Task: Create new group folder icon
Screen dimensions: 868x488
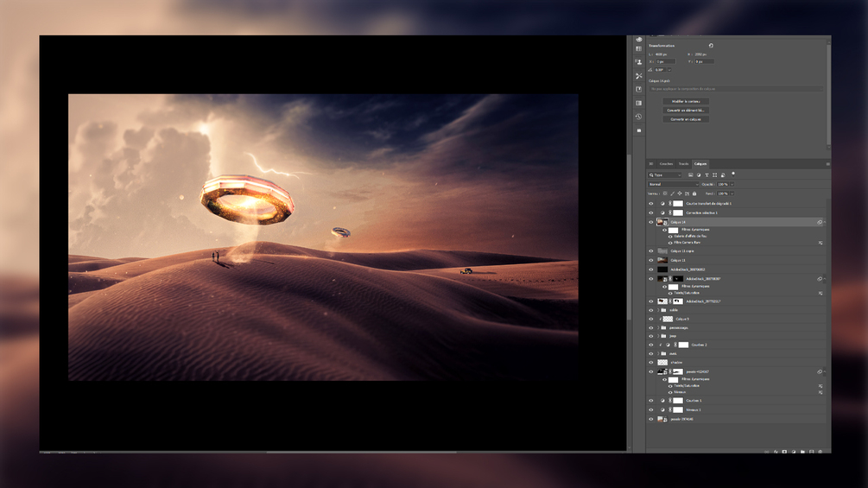Action: tap(802, 452)
